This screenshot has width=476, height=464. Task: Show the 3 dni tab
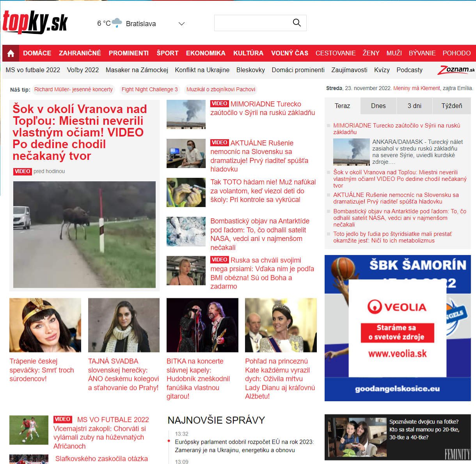(x=414, y=106)
